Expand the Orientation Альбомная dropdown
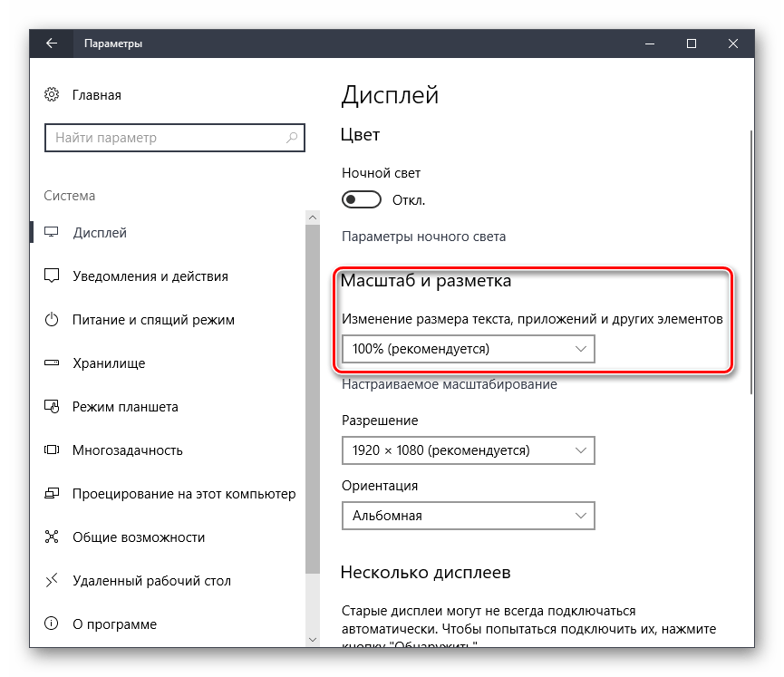 [x=468, y=516]
